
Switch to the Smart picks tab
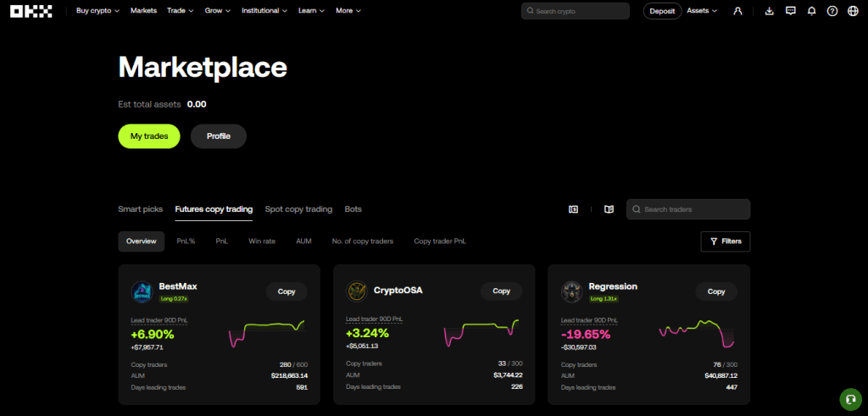coord(141,209)
